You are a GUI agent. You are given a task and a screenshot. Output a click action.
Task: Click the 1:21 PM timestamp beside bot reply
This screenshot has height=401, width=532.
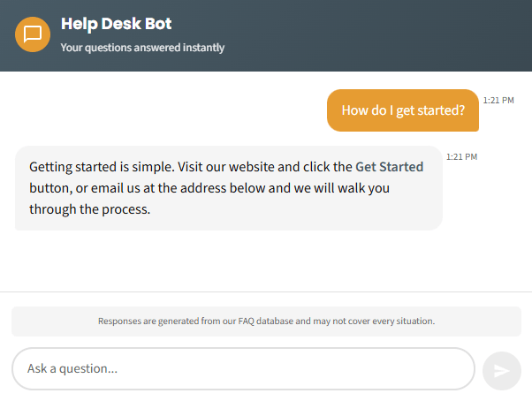click(x=461, y=157)
